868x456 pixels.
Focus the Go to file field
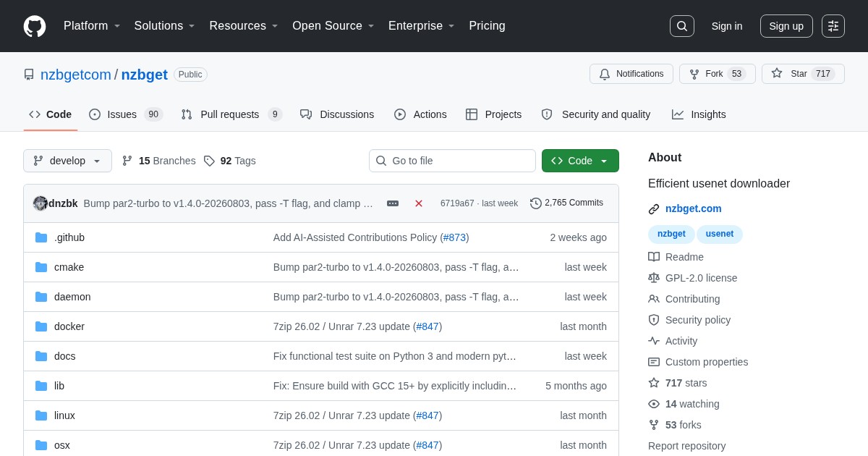click(x=452, y=161)
